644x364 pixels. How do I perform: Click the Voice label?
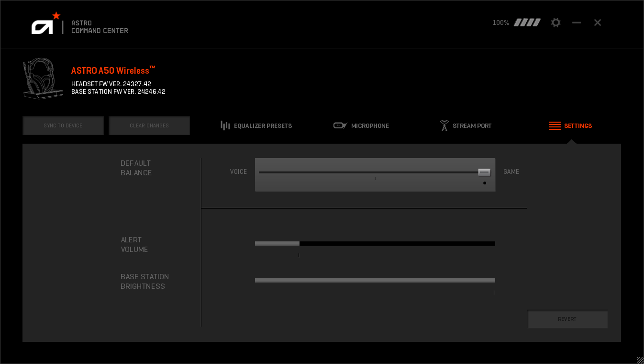(x=238, y=171)
